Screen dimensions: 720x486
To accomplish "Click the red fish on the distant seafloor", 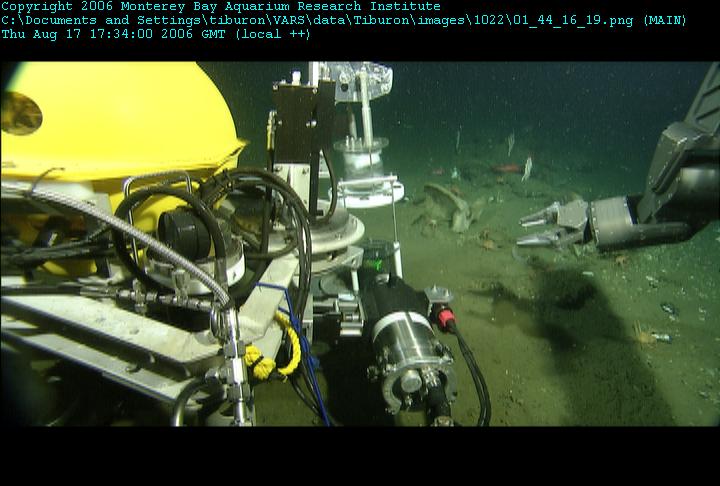I will coord(506,169).
